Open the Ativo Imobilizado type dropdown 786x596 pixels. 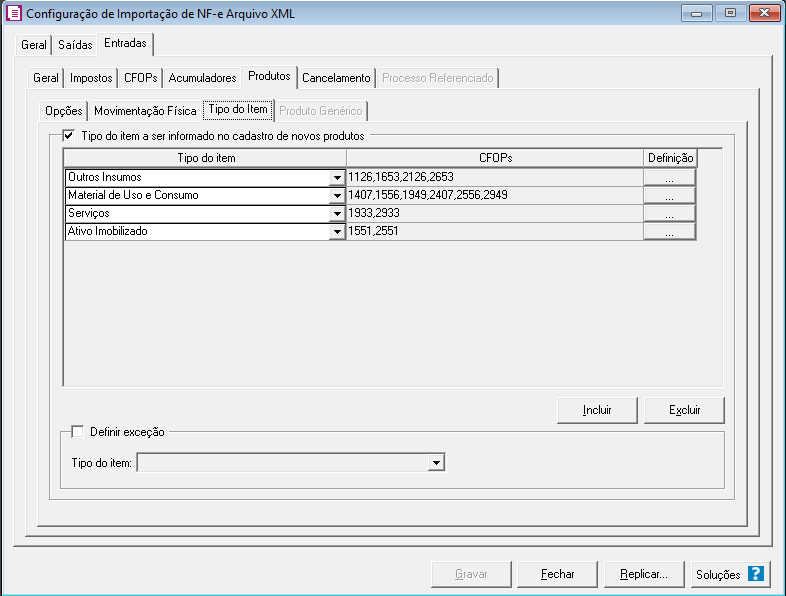coord(337,232)
